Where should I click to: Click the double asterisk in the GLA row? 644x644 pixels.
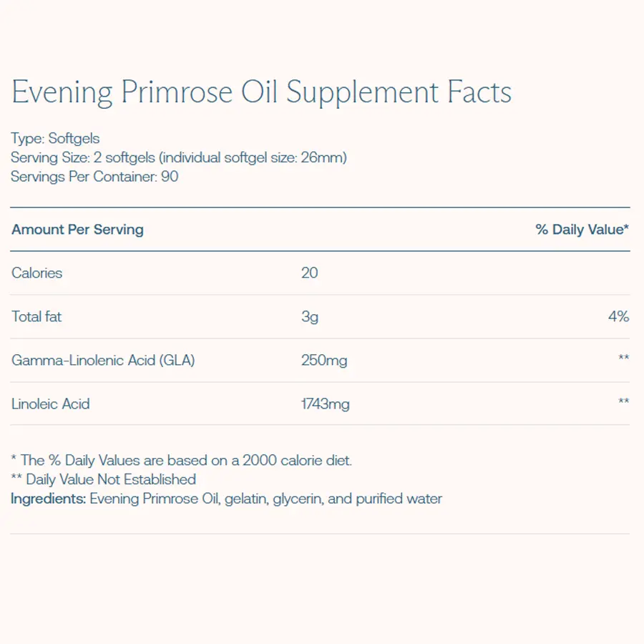(x=623, y=358)
